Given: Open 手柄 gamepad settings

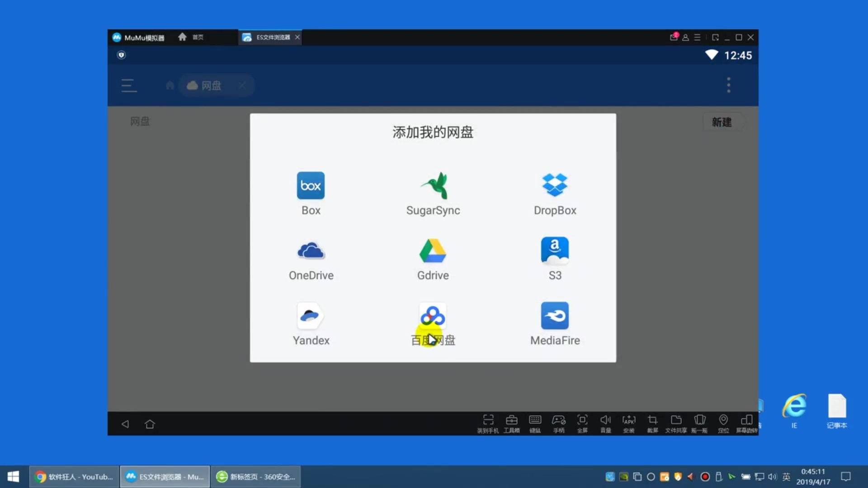Looking at the screenshot, I should (559, 424).
